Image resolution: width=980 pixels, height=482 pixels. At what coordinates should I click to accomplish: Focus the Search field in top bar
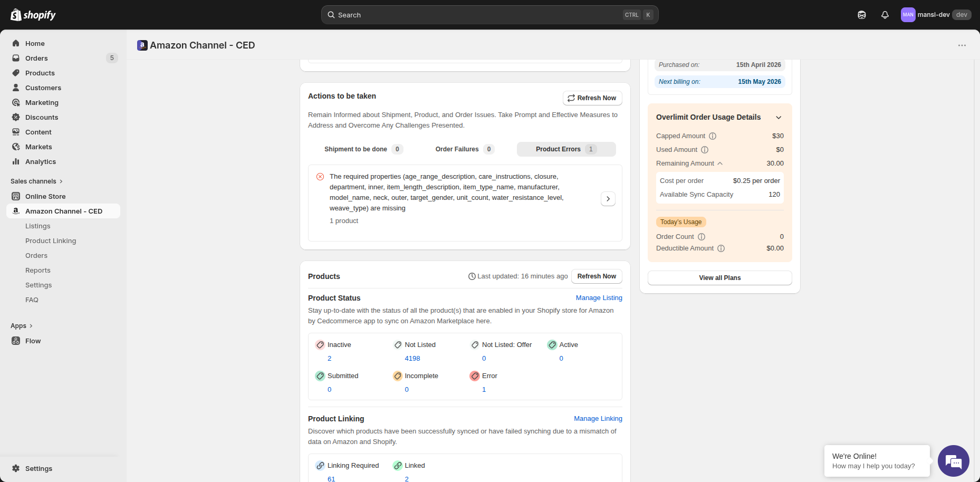489,15
